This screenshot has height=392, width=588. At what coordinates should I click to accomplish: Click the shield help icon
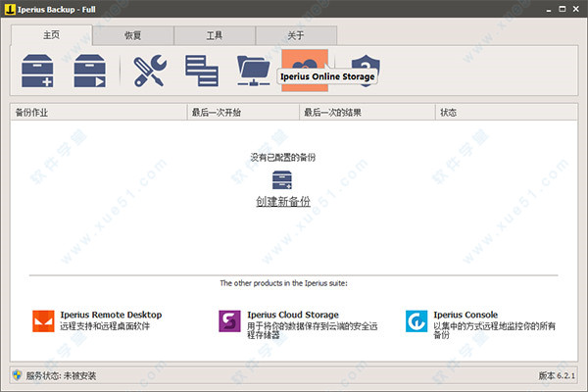pyautogui.click(x=366, y=71)
